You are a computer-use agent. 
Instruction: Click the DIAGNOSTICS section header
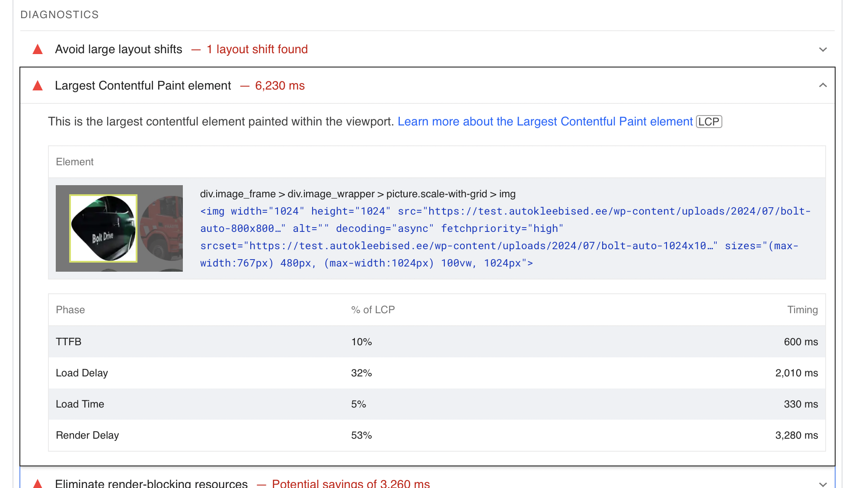click(x=60, y=15)
